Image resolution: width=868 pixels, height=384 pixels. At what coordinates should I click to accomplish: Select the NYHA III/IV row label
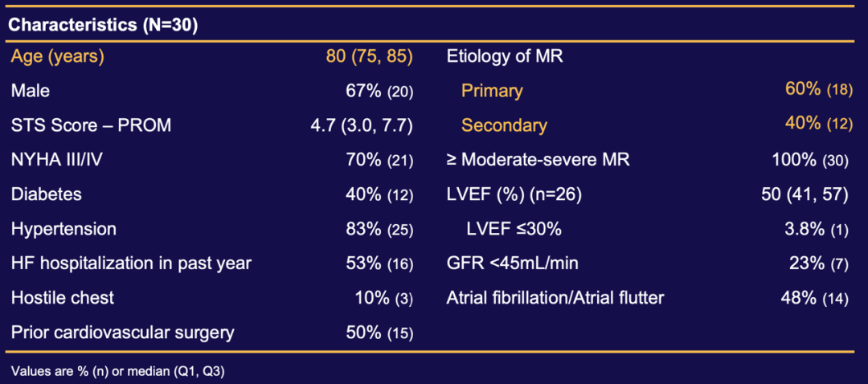[56, 160]
